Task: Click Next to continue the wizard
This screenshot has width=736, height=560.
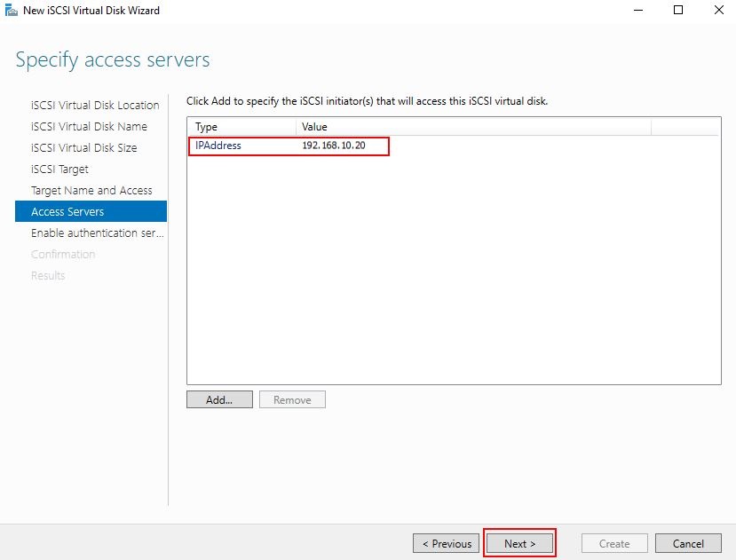Action: (x=519, y=543)
